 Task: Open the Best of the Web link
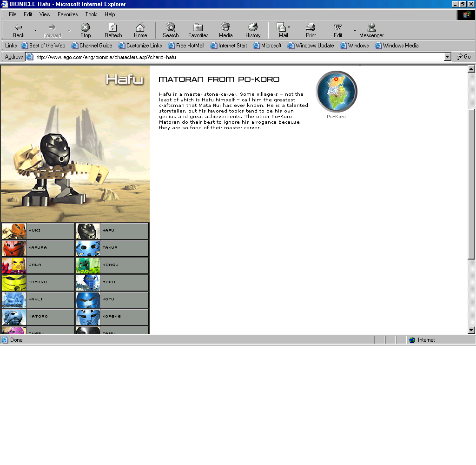point(43,46)
